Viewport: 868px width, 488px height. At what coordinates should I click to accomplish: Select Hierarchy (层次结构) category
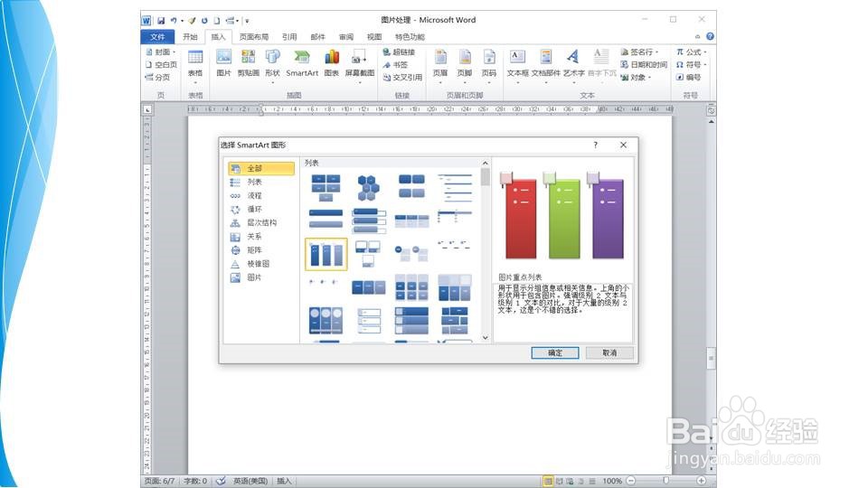click(261, 223)
